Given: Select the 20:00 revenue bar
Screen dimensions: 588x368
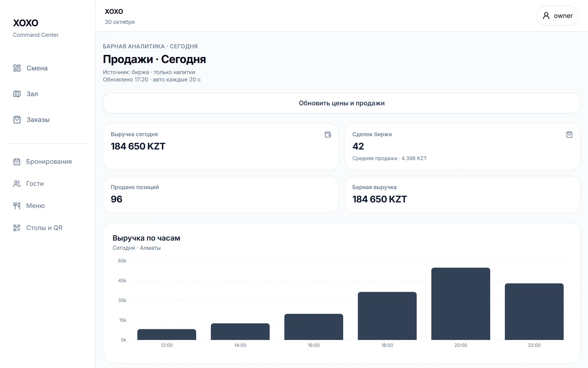Looking at the screenshot, I should (461, 304).
